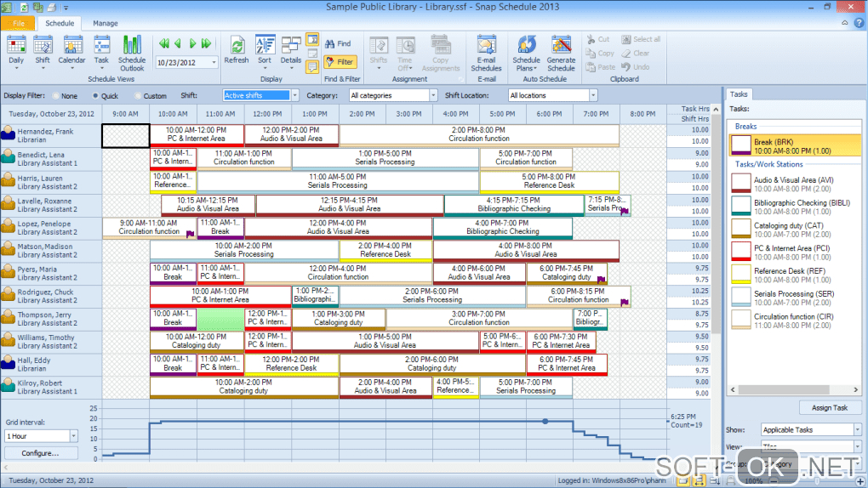Viewport: 868px width, 488px height.
Task: Select the Reference Desk task swatch
Action: click(740, 275)
